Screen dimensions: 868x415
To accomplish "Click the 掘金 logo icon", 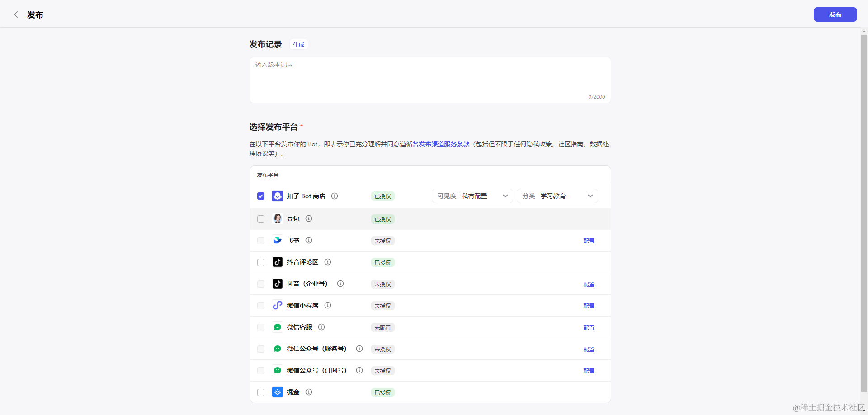I will click(x=278, y=392).
